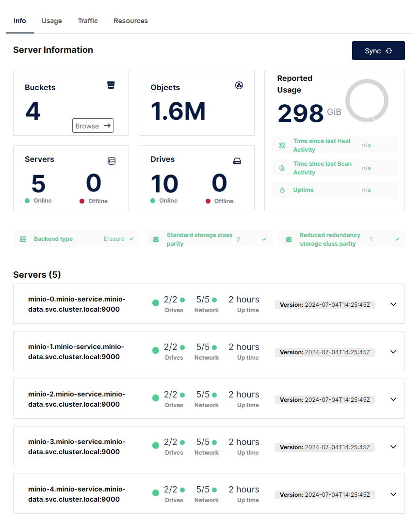Screen dimensions: 420x522
Task: Expand the minio-2 server chevron
Action: [x=393, y=399]
